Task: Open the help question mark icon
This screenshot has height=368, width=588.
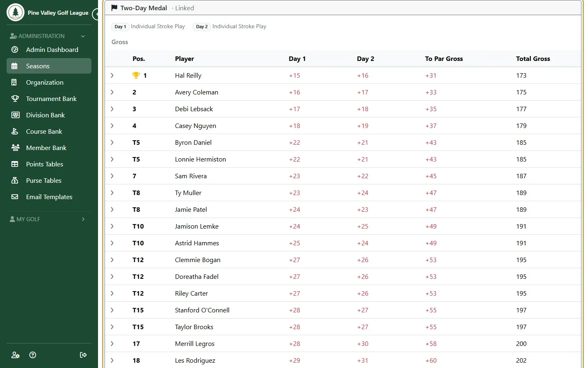Action: [x=33, y=355]
